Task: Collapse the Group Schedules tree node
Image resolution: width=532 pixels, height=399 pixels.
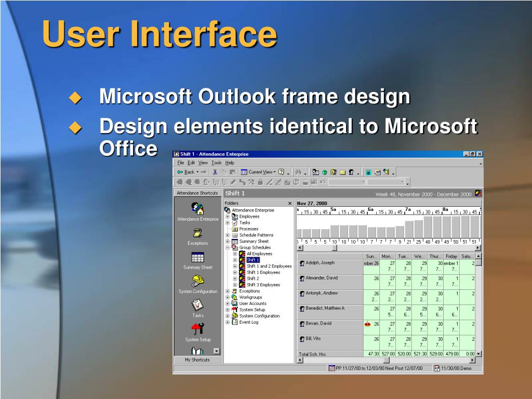Action: pyautogui.click(x=228, y=247)
